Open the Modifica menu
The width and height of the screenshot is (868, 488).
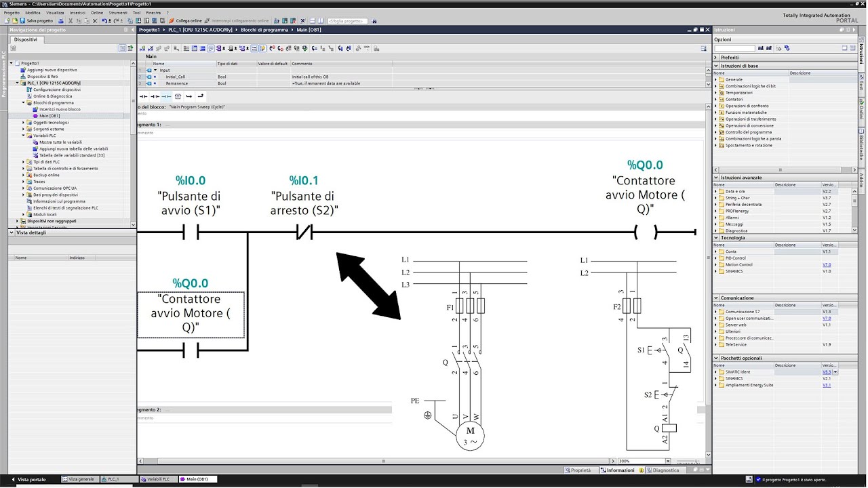33,12
